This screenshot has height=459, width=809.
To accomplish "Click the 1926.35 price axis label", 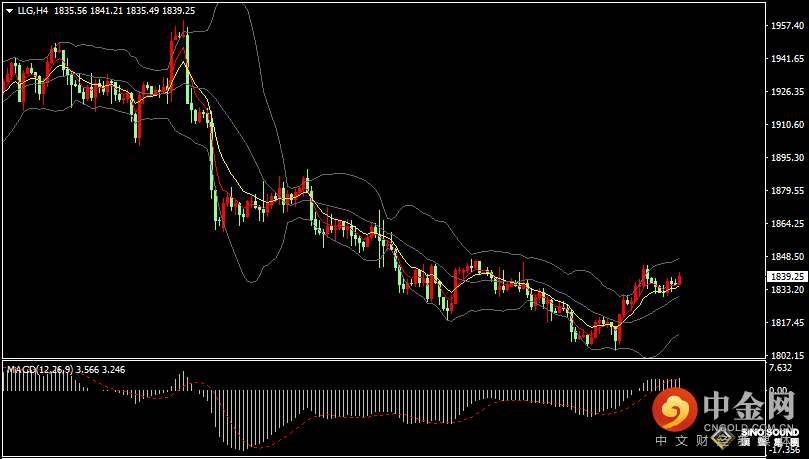I will pos(788,92).
